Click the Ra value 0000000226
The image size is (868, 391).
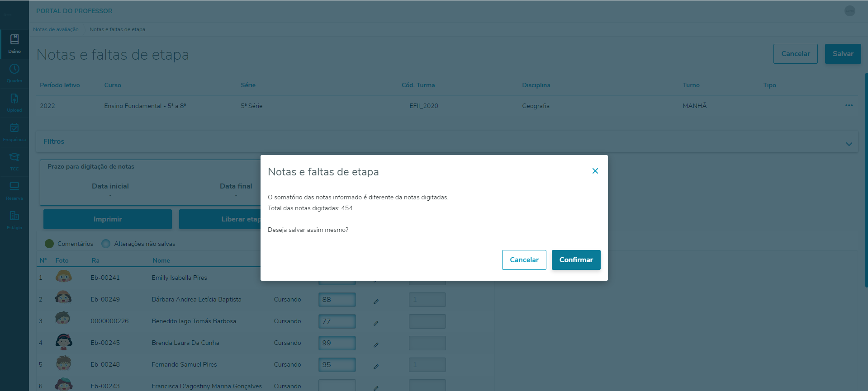(109, 321)
